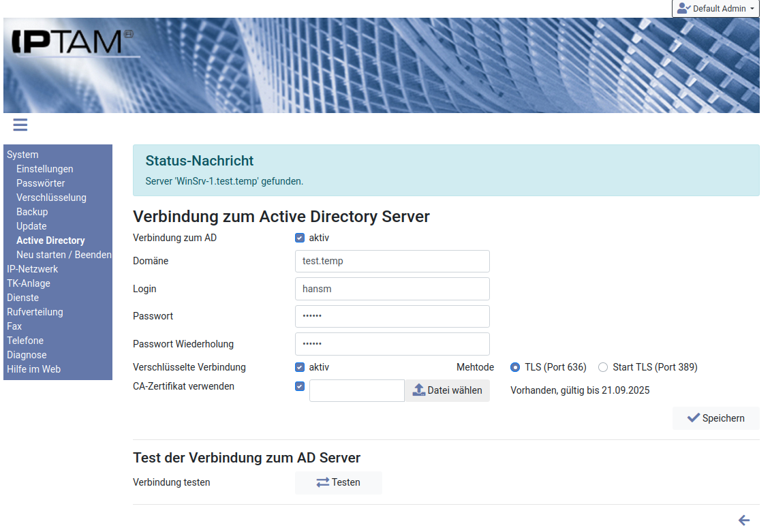Click the back arrow icon
Screen dimensions: 772x532
click(x=744, y=520)
